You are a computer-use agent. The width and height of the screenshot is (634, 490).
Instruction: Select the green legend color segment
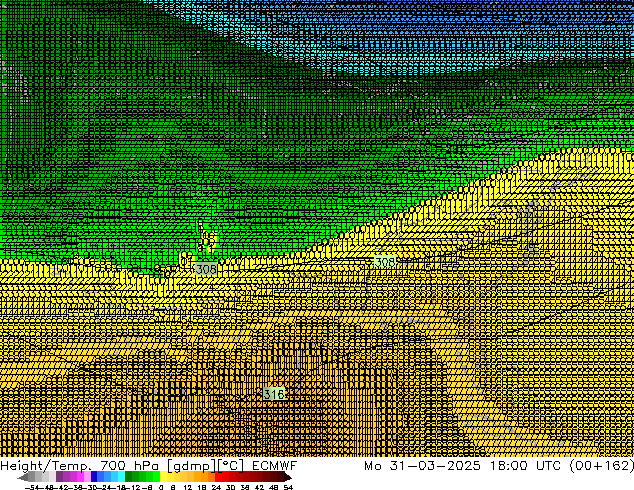[142, 477]
